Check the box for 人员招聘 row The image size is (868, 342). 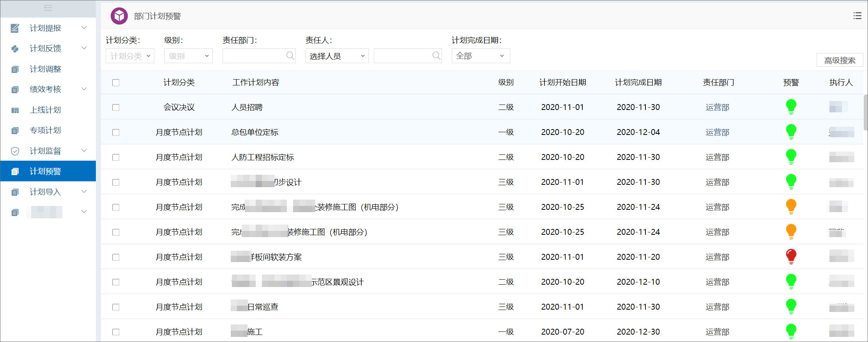(116, 107)
